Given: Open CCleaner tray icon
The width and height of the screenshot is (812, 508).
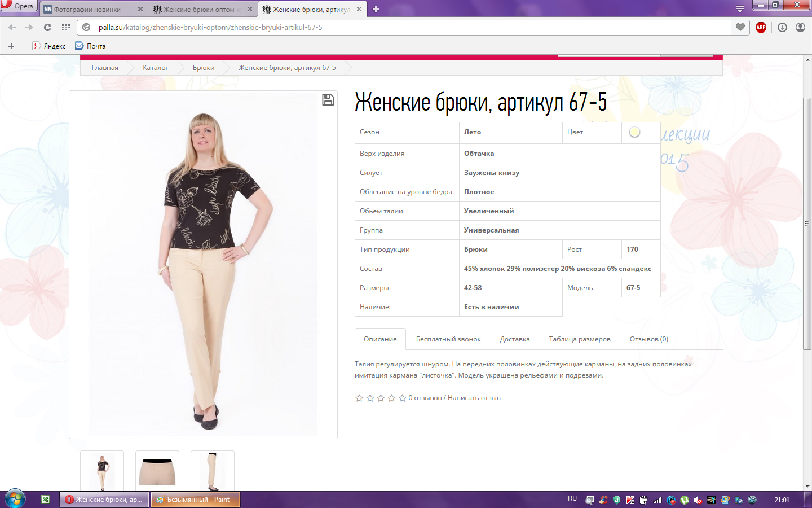Looking at the screenshot, I should click(603, 500).
